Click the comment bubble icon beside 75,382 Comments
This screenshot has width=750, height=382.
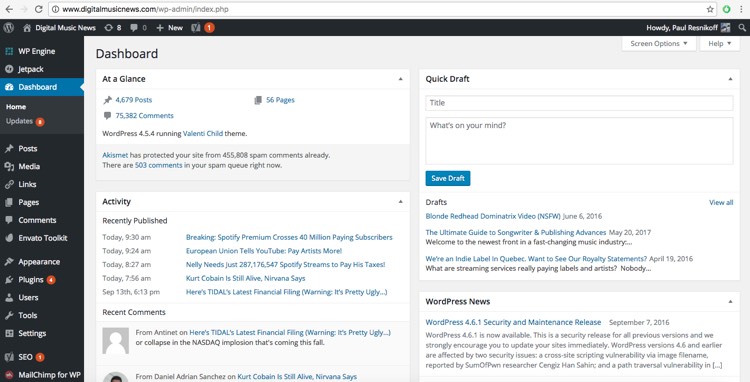pos(107,116)
